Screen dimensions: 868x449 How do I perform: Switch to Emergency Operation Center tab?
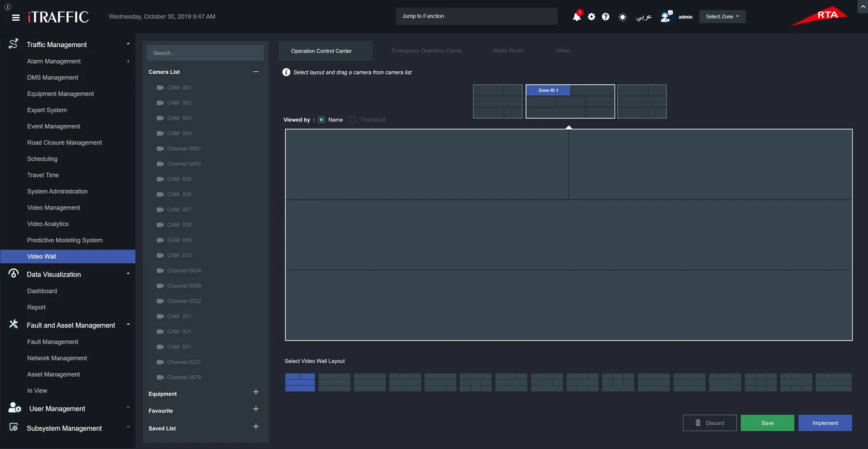(427, 51)
